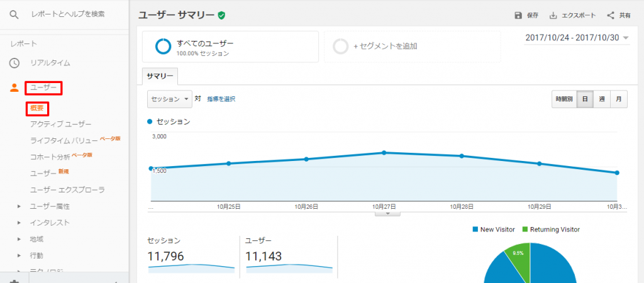Click the search magnifier icon

(14, 15)
